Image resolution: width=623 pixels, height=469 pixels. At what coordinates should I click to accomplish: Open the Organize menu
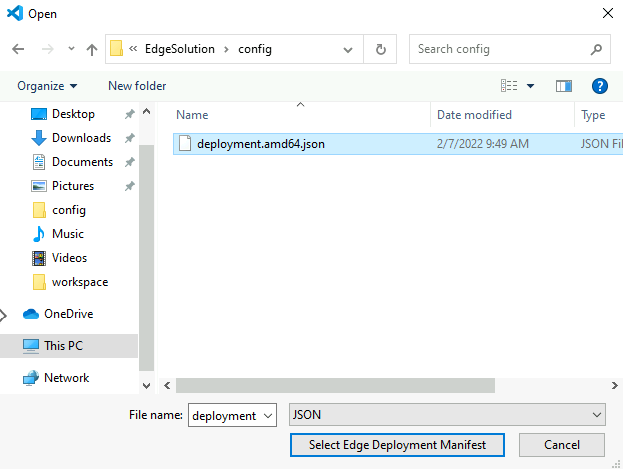(x=47, y=86)
